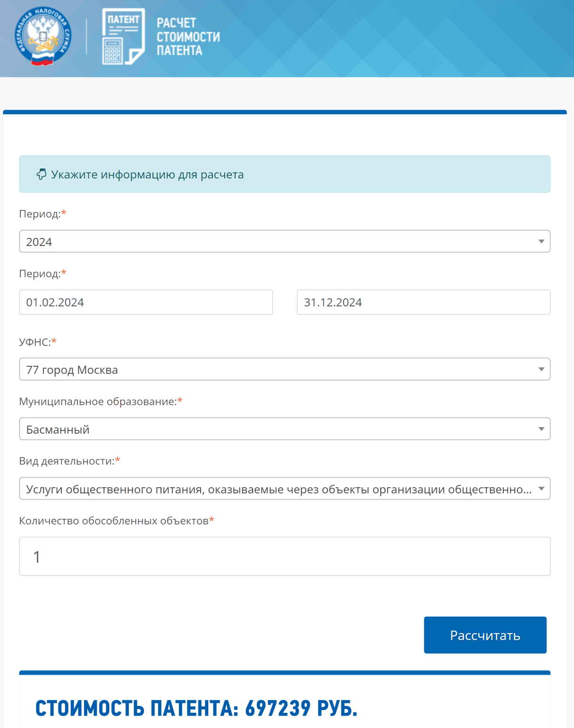Viewport: 574px width, 728px height.
Task: Click the Вид деятельности label
Action: [x=67, y=461]
